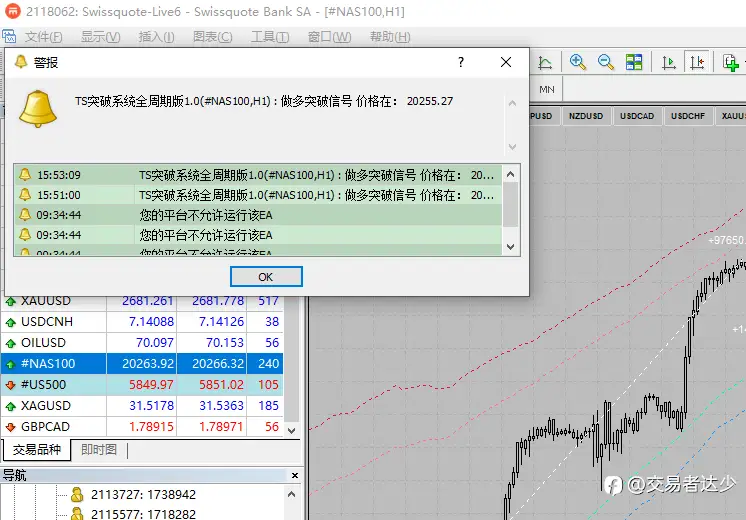
Task: Click the application icon left of 文件 menu
Action: [9, 36]
